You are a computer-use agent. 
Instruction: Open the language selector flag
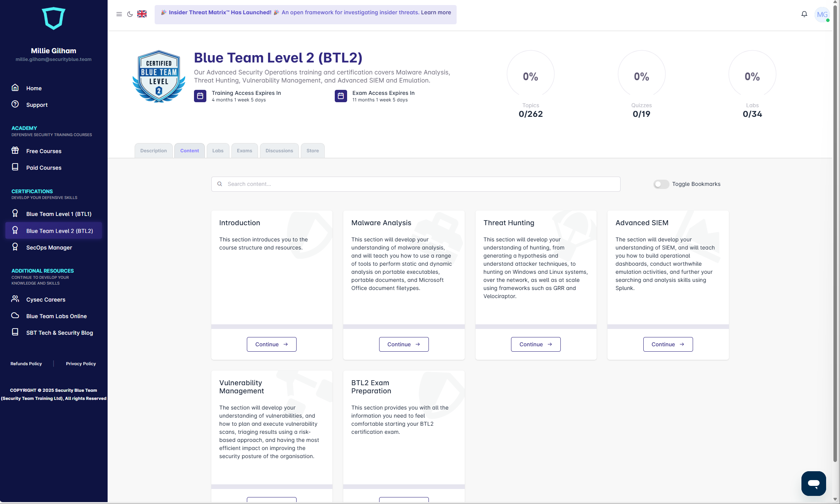coord(142,14)
